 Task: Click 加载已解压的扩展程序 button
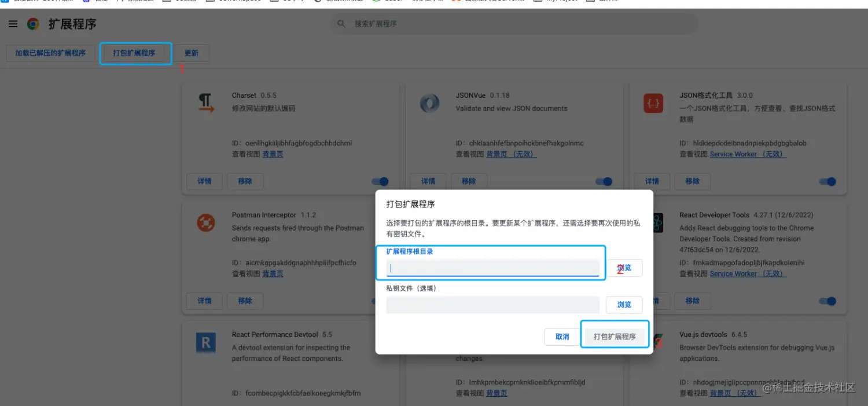tap(50, 53)
